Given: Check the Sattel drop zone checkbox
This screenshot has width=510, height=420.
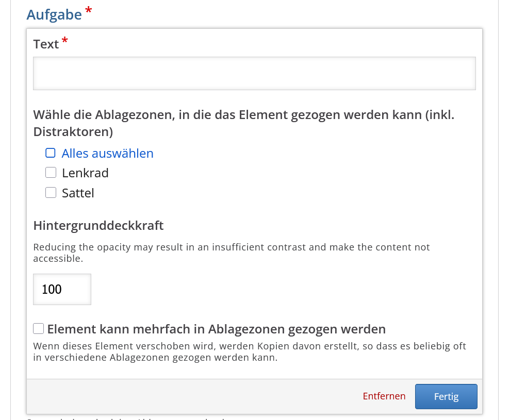Looking at the screenshot, I should [x=51, y=193].
